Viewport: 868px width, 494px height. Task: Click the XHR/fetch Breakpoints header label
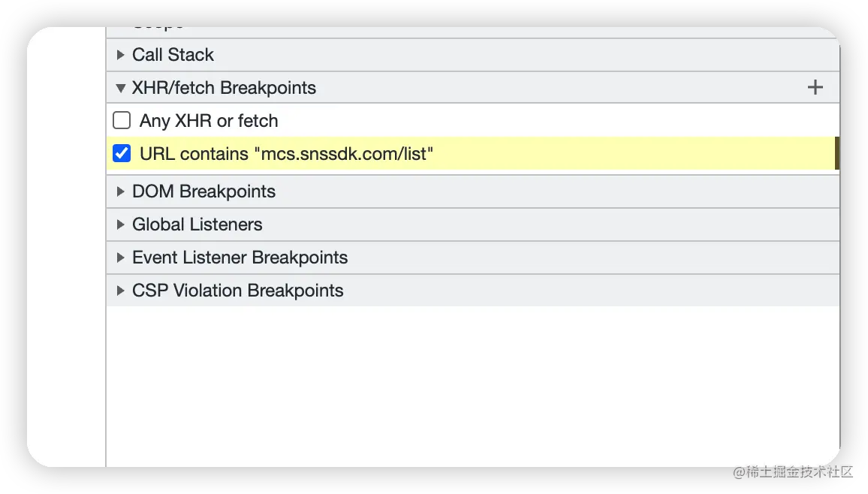tap(224, 88)
